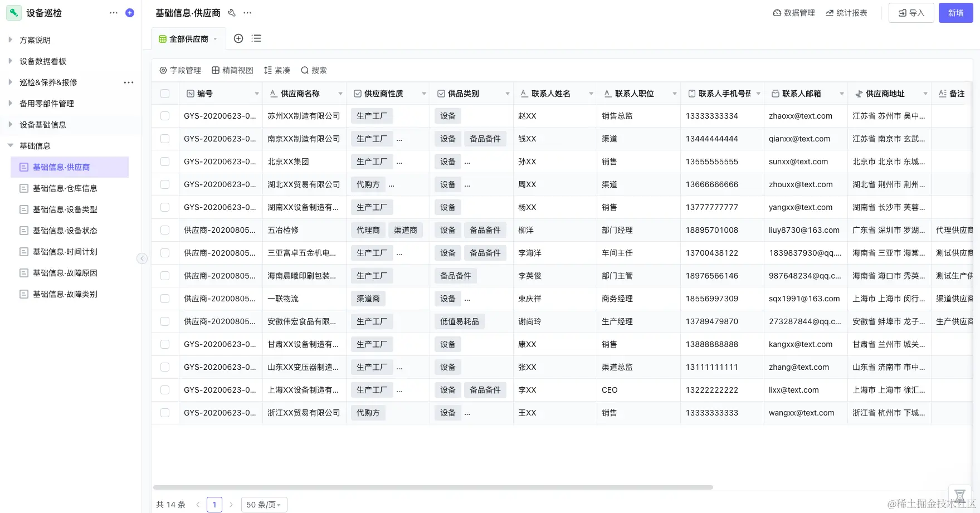
Task: Check the row for 五冶检修
Action: 165,230
